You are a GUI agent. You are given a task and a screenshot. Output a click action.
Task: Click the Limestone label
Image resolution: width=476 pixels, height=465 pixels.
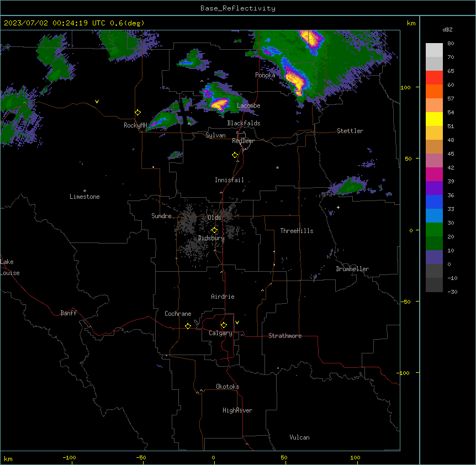tap(84, 197)
